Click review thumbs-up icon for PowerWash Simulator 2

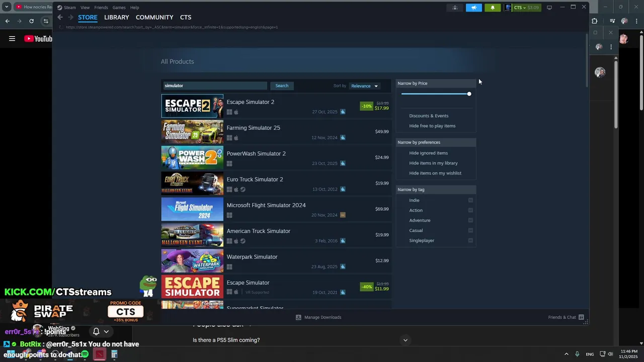coord(343,163)
